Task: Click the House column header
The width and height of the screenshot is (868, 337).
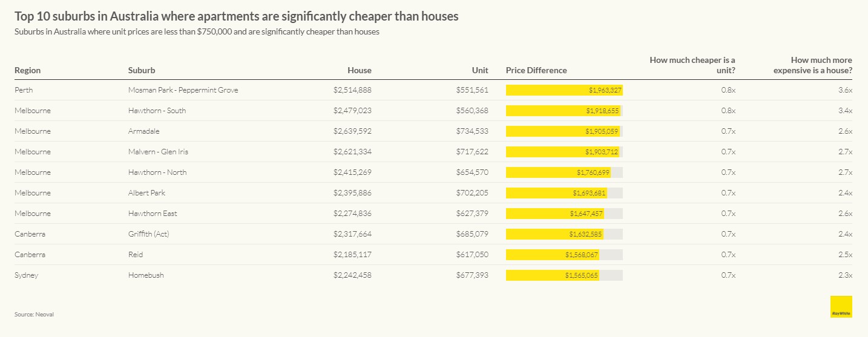Action: click(360, 70)
